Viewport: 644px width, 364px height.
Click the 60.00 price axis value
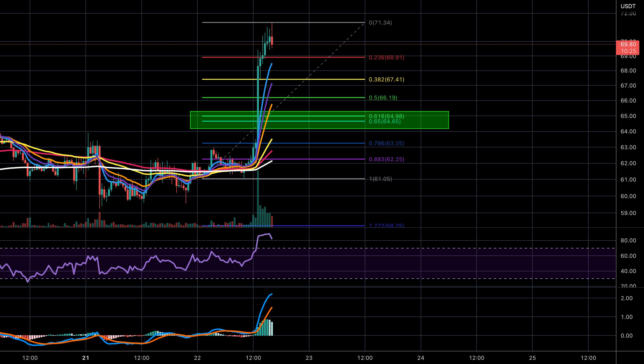pos(628,196)
